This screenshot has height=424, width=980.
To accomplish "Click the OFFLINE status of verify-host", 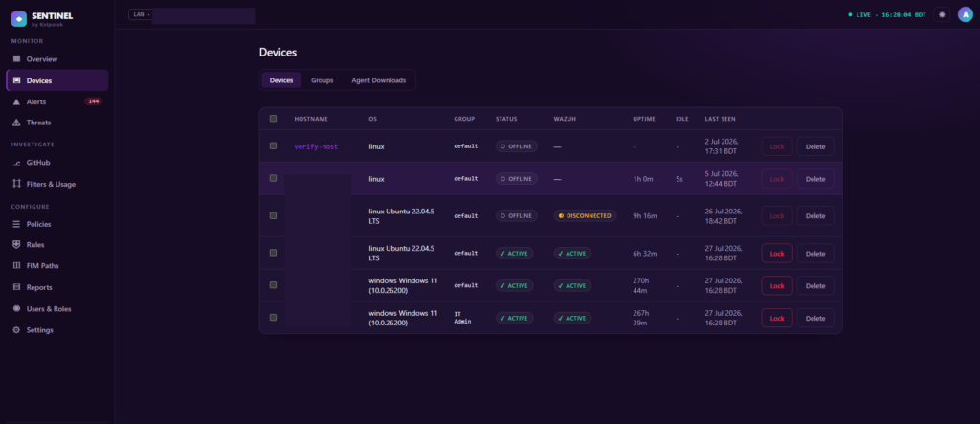I will coord(516,146).
